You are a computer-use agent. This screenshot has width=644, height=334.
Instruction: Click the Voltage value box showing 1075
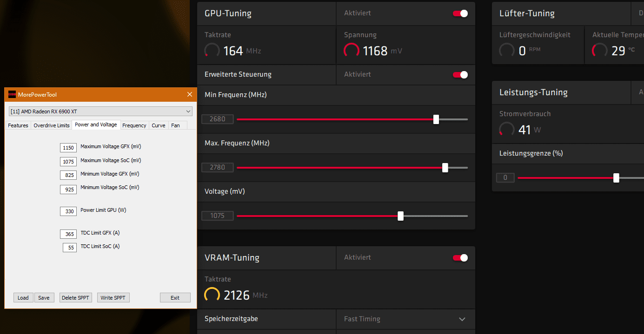[217, 216]
